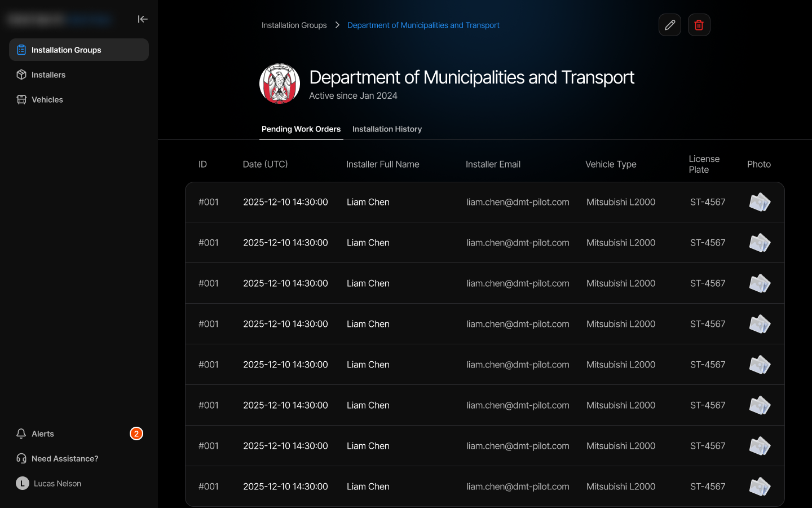Screen dimensions: 812x508
Task: Open Installation Groups in the sidebar
Action: point(79,50)
